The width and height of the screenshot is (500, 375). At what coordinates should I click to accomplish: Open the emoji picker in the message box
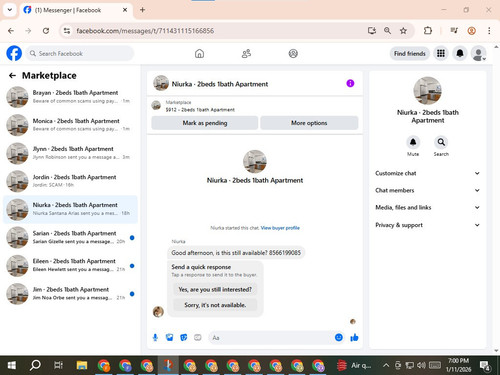pyautogui.click(x=339, y=337)
